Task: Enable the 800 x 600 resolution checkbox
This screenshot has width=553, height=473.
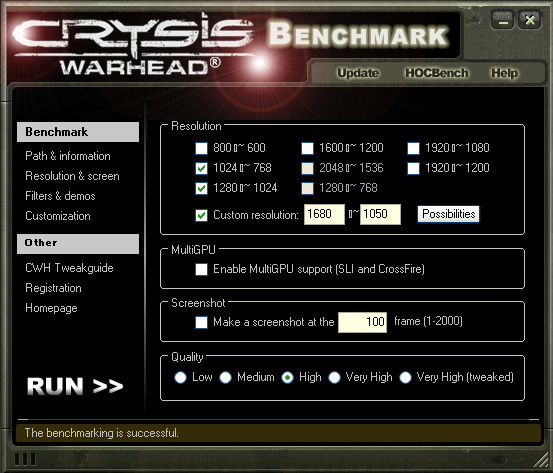Action: point(201,148)
